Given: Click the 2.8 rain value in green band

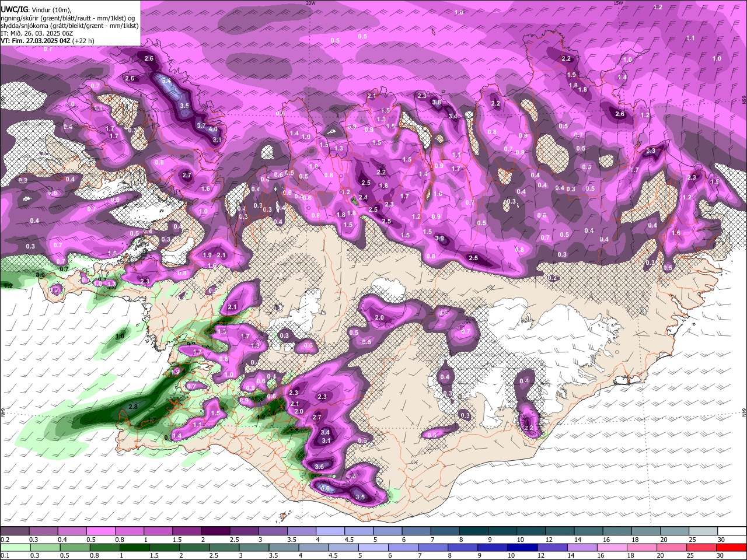Looking at the screenshot, I should pos(132,407).
